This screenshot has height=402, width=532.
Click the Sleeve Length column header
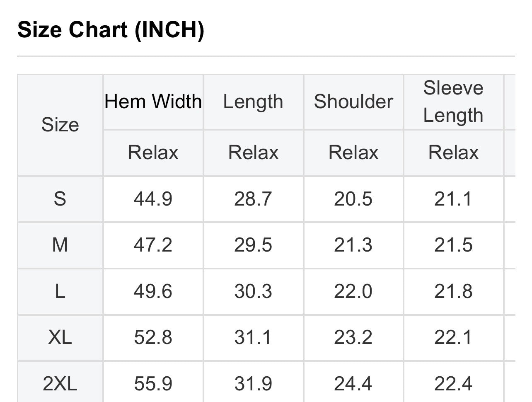[x=453, y=102]
